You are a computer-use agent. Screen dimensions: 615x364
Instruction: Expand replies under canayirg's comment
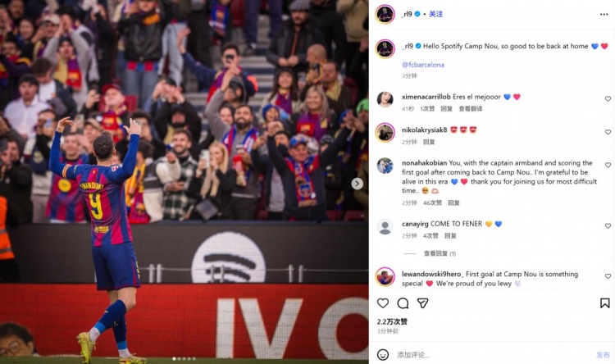[x=440, y=253]
